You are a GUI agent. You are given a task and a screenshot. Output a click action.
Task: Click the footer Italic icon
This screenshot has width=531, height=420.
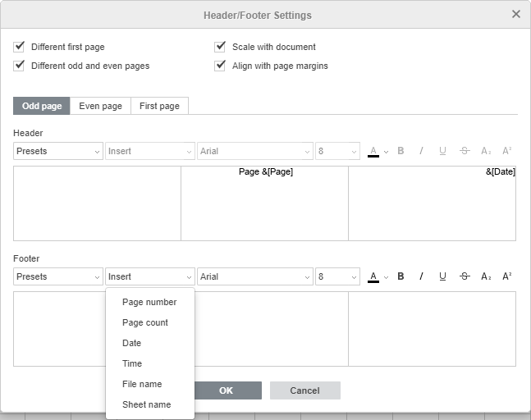(x=422, y=276)
